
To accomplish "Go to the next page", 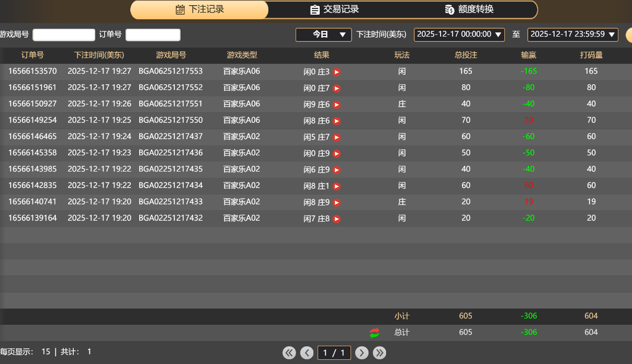I will tap(362, 353).
